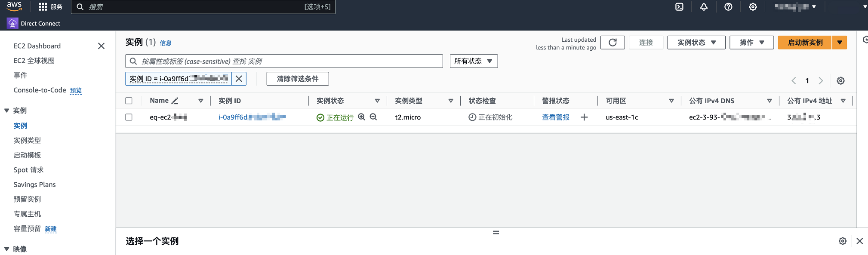The height and width of the screenshot is (255, 868).
Task: Sort by instance state column arrow
Action: [377, 101]
